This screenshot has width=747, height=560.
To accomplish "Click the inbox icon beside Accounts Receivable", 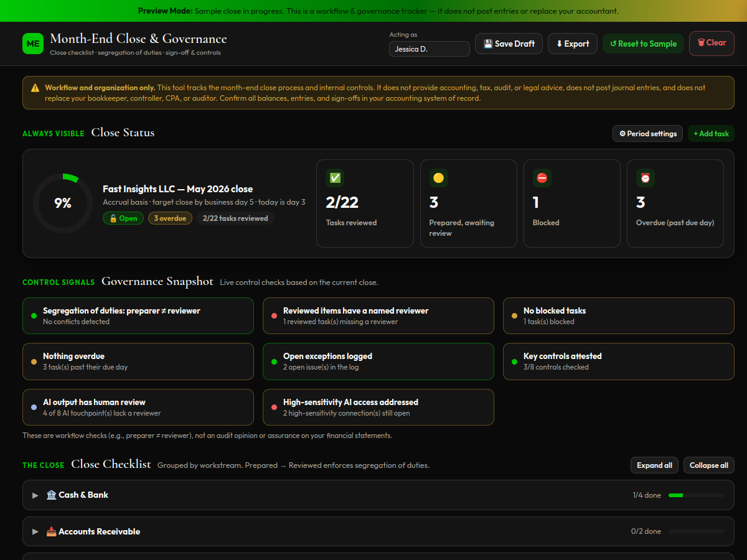I will (52, 532).
